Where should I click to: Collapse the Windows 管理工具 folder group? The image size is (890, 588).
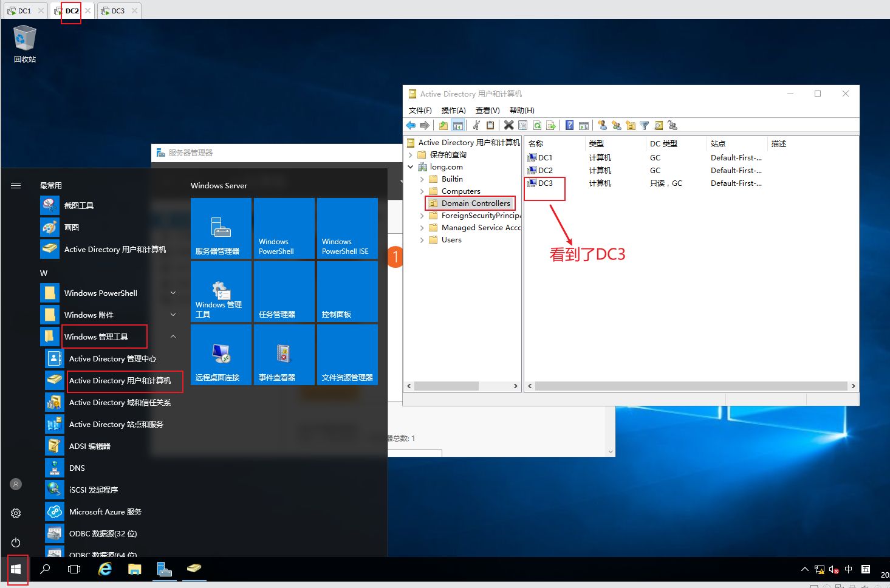(x=173, y=337)
